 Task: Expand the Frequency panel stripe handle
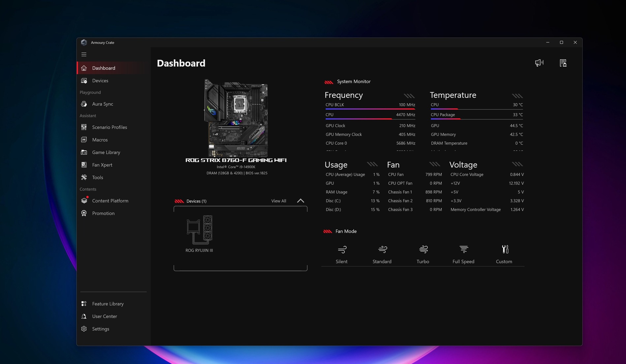(409, 96)
